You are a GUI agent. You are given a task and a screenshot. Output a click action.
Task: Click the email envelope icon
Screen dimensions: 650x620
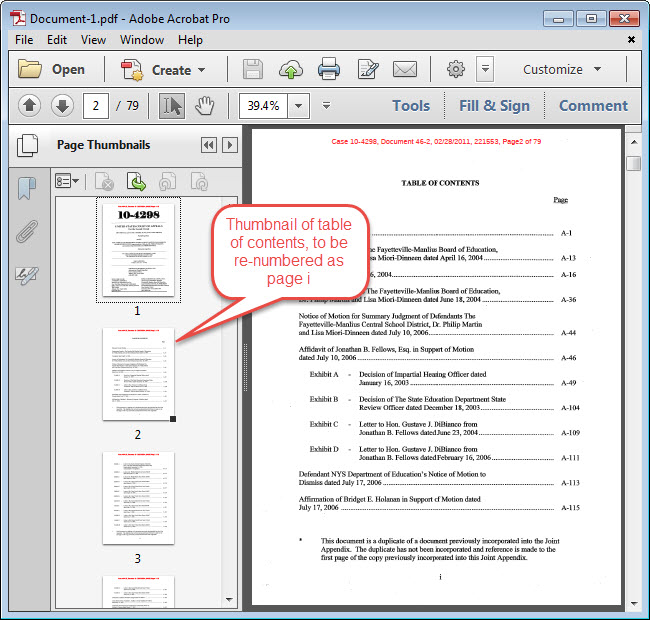[404, 70]
